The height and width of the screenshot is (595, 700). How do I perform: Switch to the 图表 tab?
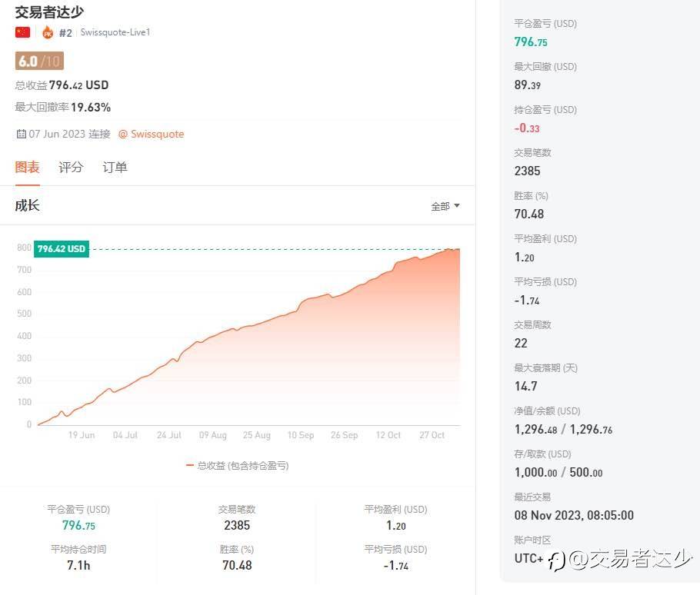(28, 167)
